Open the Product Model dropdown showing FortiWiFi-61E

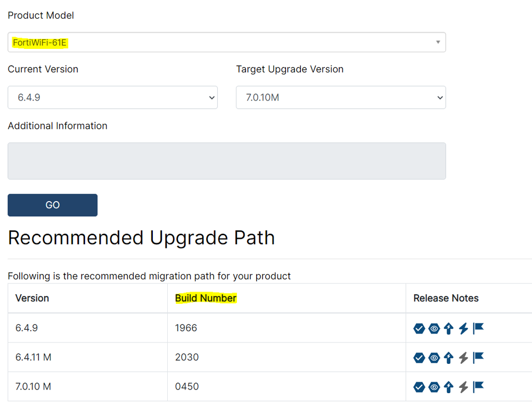click(x=226, y=43)
